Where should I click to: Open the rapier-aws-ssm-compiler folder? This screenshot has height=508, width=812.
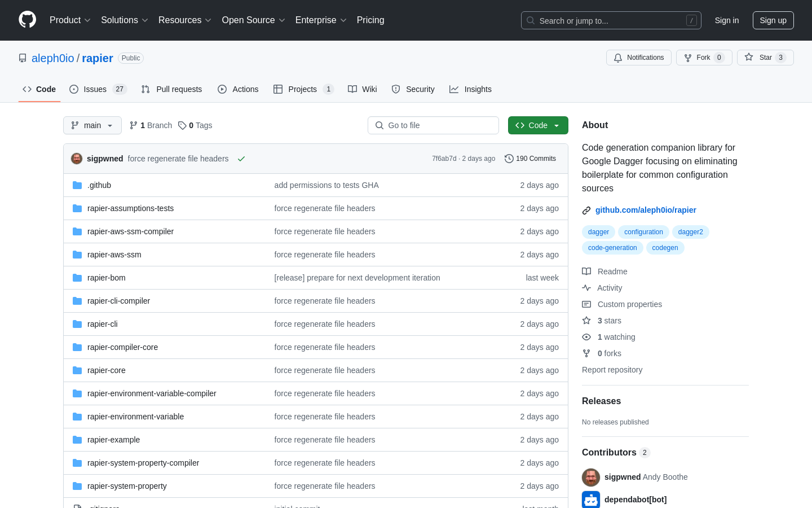[x=130, y=231]
